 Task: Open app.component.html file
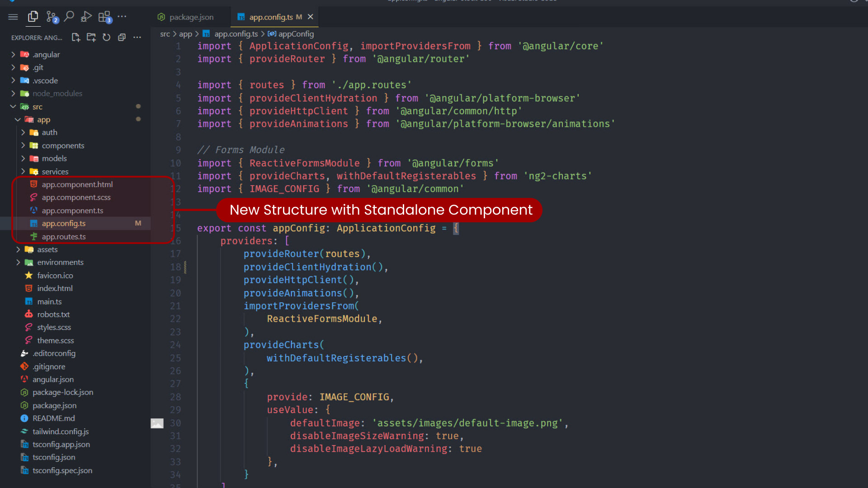click(x=77, y=184)
